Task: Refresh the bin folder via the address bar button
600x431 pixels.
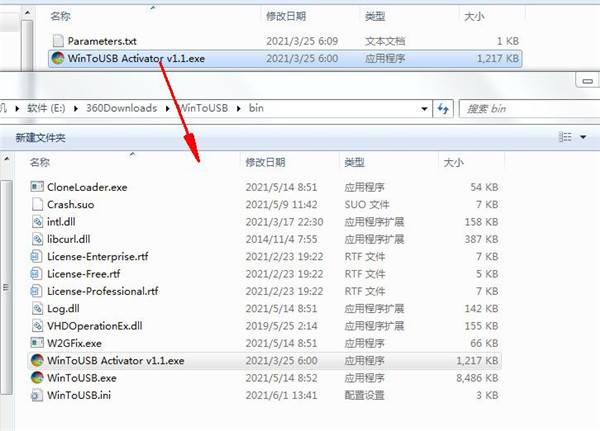Action: [x=443, y=109]
